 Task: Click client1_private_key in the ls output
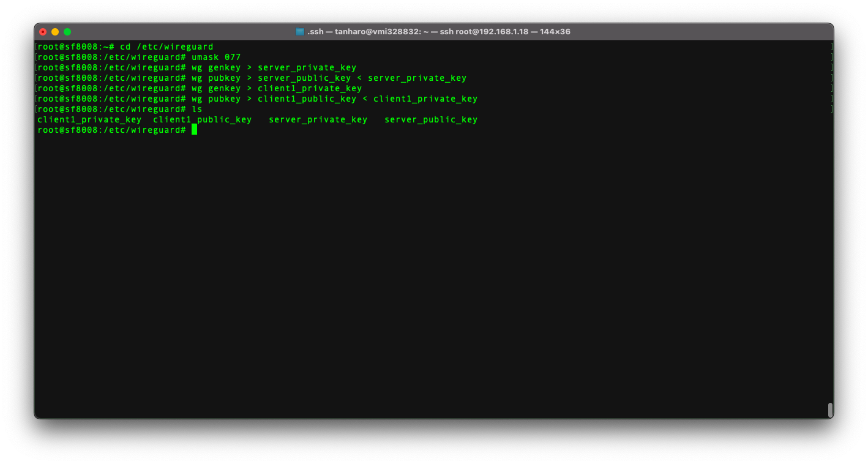point(89,119)
